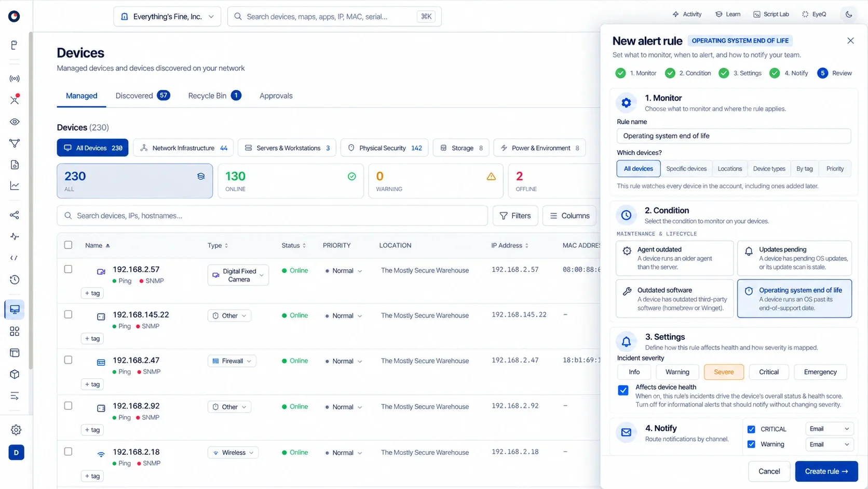The image size is (868, 489).
Task: Open the Recycle Bin tab
Action: click(214, 96)
